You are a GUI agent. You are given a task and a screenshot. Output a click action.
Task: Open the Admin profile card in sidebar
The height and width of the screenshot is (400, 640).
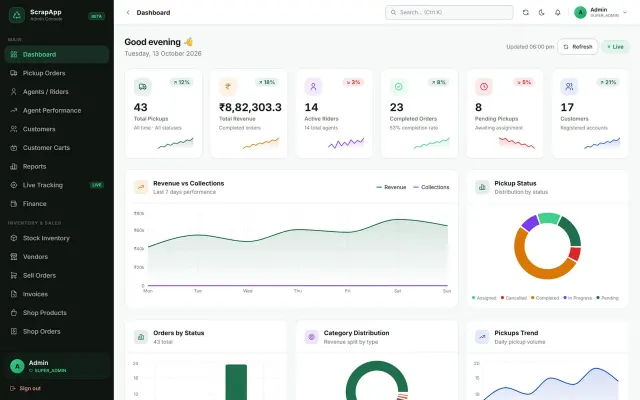tap(57, 366)
